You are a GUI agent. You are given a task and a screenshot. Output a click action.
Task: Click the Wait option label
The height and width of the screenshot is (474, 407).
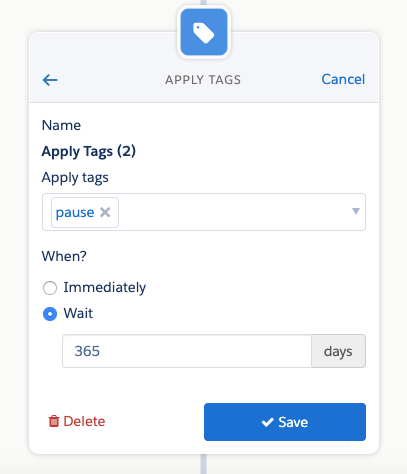pyautogui.click(x=78, y=313)
